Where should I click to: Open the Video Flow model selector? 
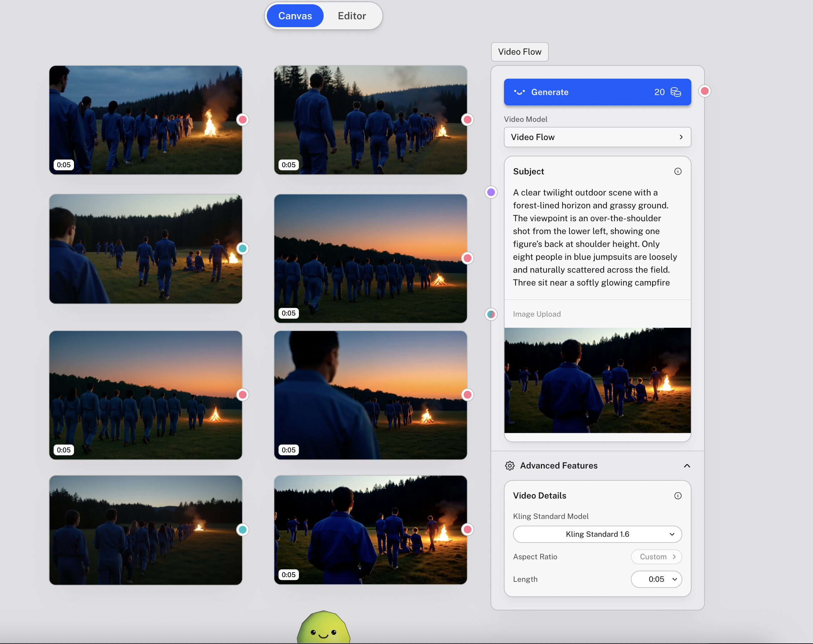tap(597, 137)
